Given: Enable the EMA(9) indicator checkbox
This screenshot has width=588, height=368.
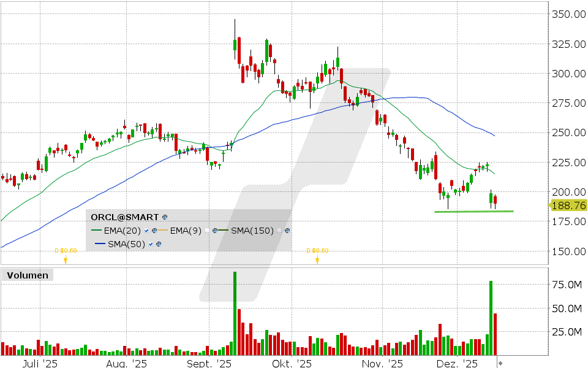Looking at the screenshot, I should click(206, 230).
